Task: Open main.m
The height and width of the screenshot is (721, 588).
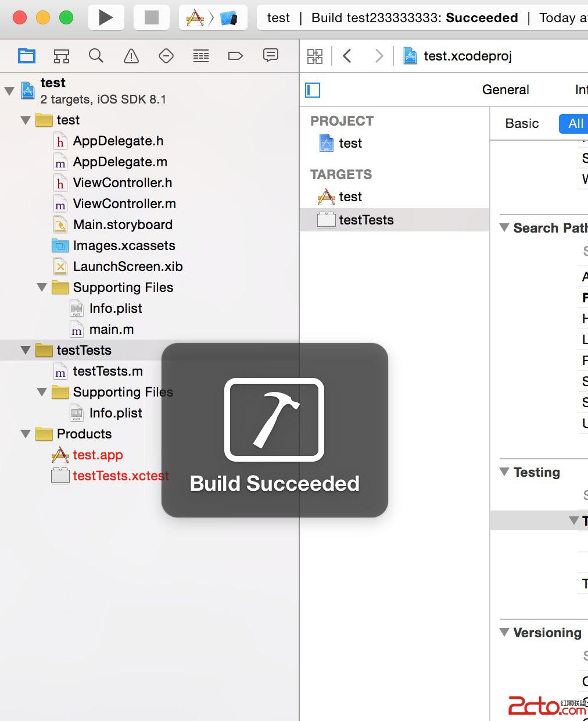Action: click(x=112, y=329)
